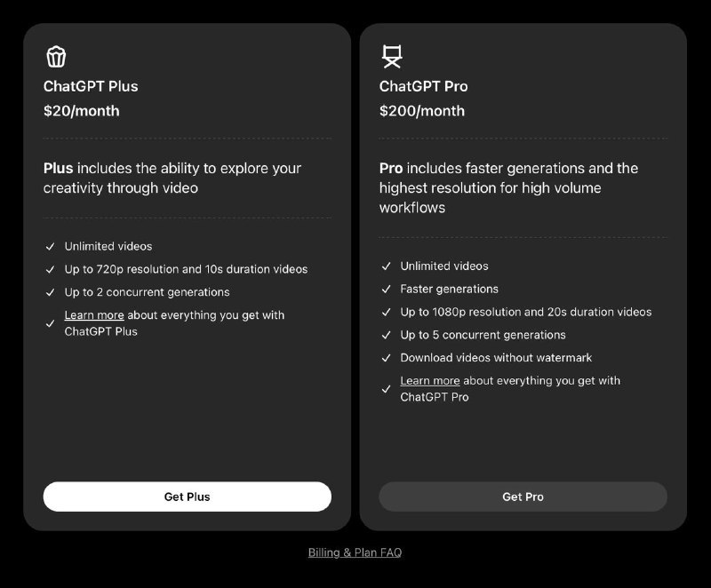The width and height of the screenshot is (711, 588).
Task: Click checkmark beside Plus Unlimited videos
Action: 51,246
